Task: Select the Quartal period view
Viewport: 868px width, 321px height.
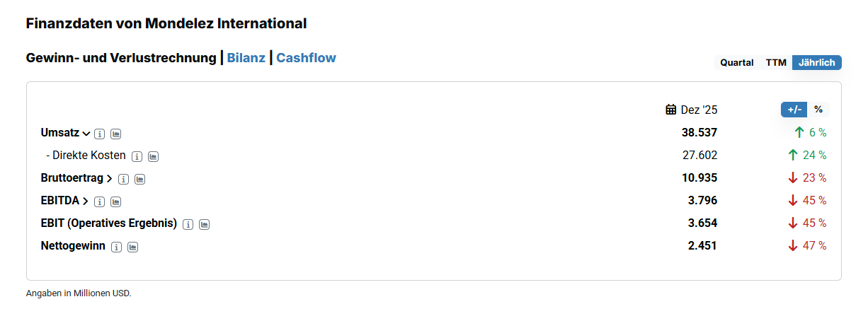Action: [737, 62]
